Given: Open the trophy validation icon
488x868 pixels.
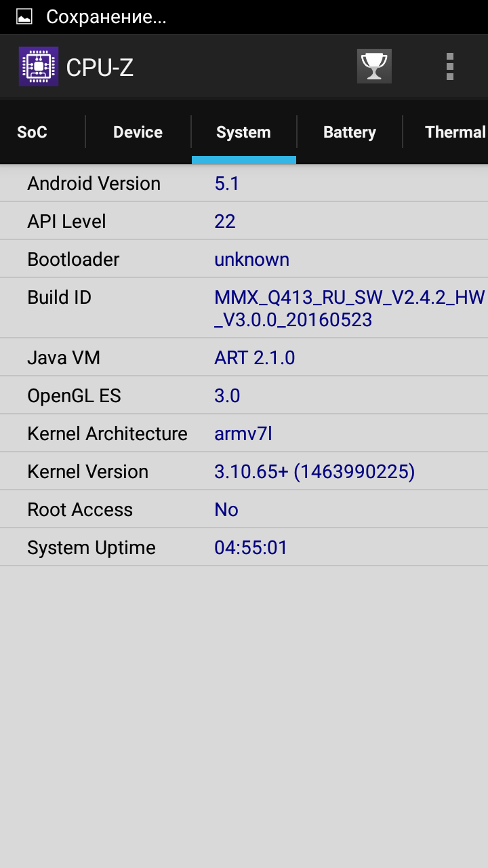Looking at the screenshot, I should [374, 66].
